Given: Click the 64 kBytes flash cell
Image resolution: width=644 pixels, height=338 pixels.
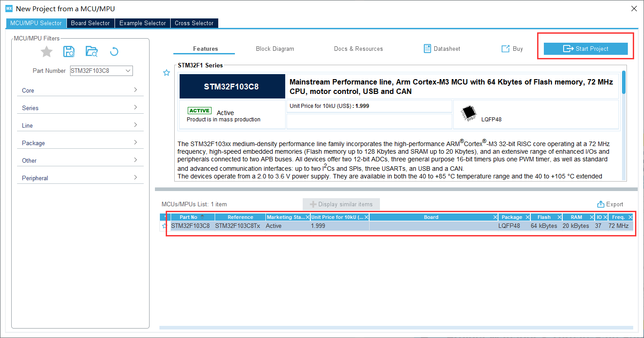Looking at the screenshot, I should click(x=544, y=226).
